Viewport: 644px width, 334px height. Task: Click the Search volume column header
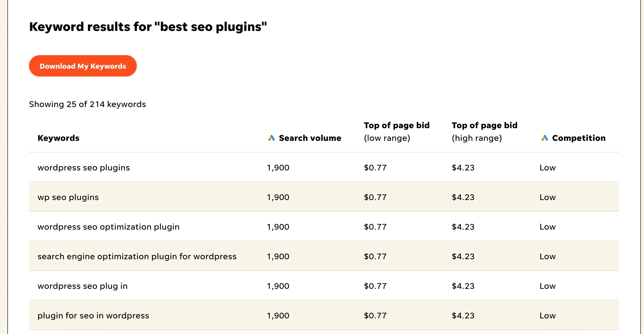310,138
